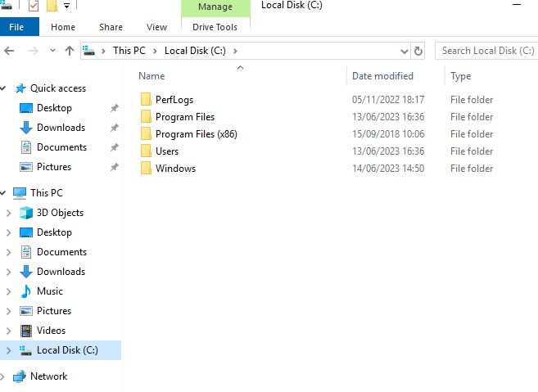Select Local Disk (C:) in navigation pane

67,350
